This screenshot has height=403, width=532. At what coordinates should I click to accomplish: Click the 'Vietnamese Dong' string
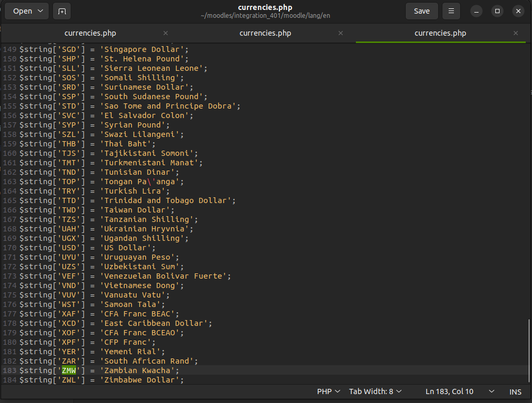139,286
